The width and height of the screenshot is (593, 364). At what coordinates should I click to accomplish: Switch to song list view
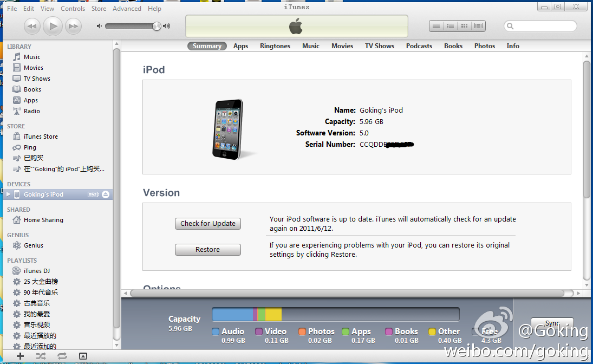coord(436,26)
